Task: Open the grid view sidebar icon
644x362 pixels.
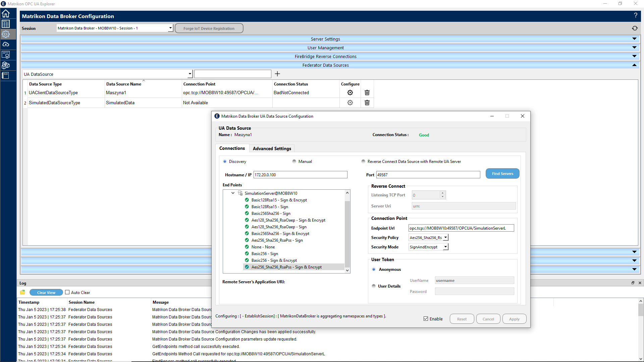Action: (x=6, y=24)
